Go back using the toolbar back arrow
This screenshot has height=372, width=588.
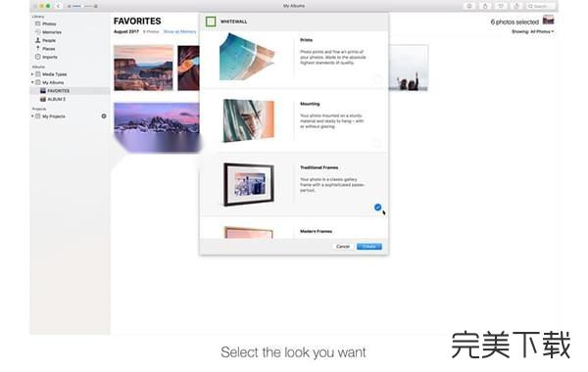point(58,6)
